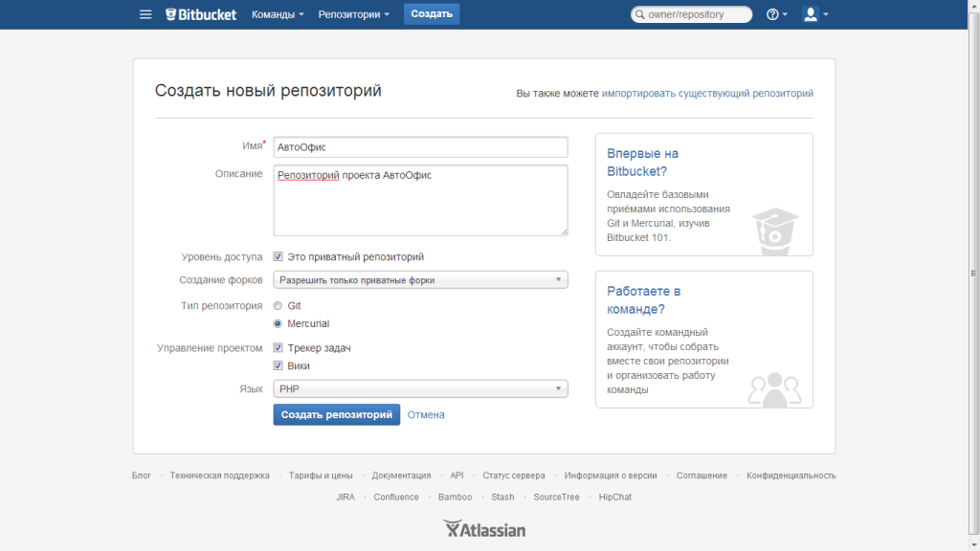Uncheck the private repository checkbox
This screenshot has height=551, width=980.
(278, 255)
